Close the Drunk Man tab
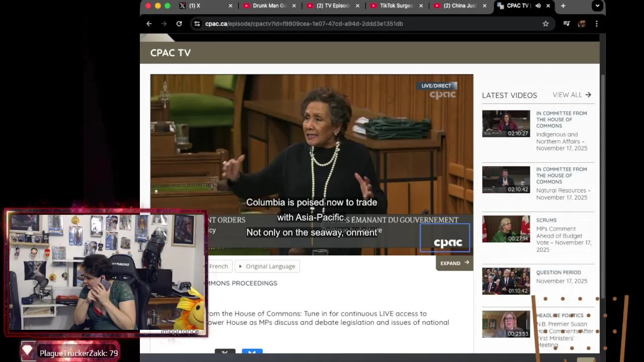 pos(294,6)
